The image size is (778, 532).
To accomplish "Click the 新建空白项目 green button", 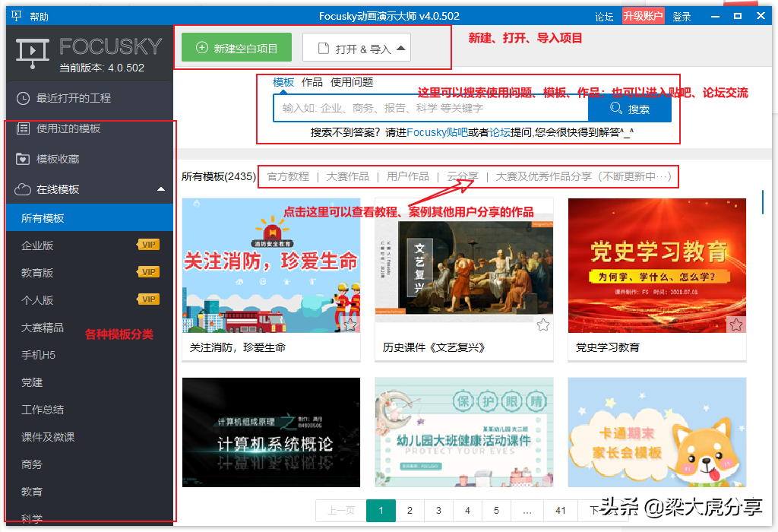I will pos(237,46).
